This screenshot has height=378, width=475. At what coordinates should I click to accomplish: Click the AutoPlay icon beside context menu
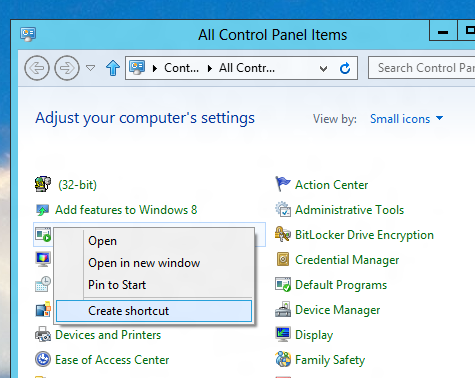(43, 235)
